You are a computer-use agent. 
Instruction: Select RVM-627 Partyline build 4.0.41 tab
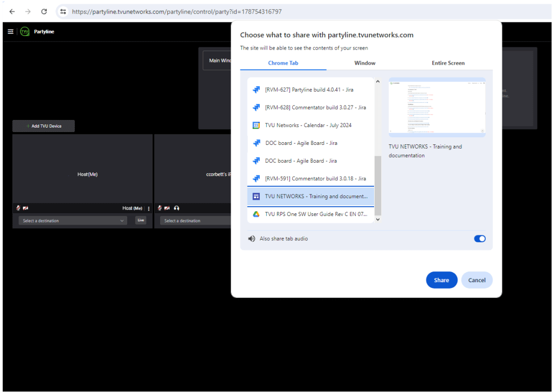point(310,89)
